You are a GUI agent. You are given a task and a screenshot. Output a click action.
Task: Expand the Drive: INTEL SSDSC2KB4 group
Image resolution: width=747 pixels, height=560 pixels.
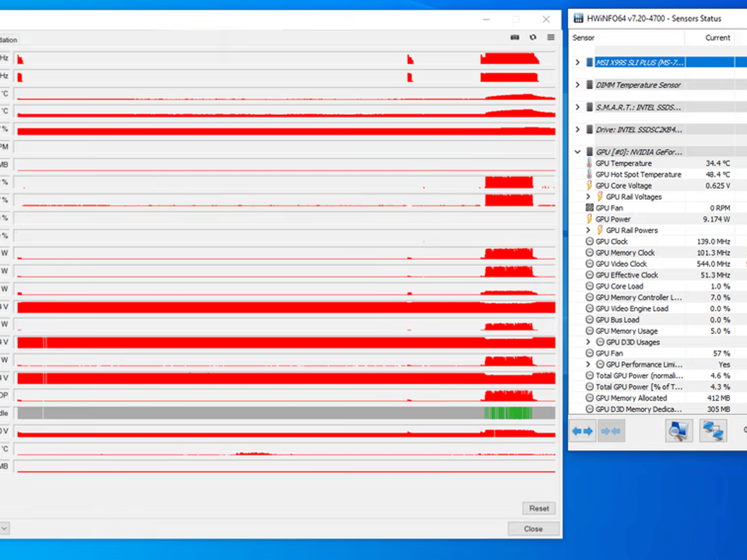point(577,129)
